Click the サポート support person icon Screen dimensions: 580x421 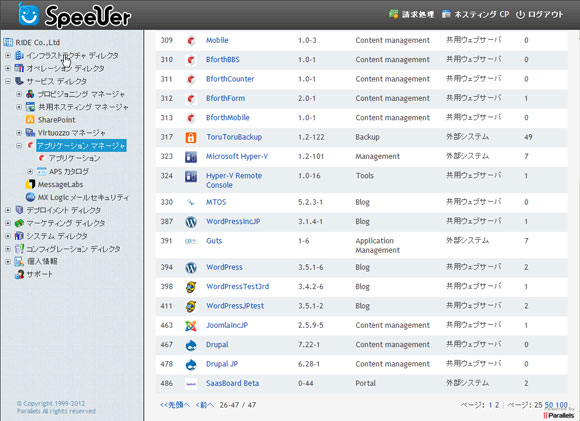(19, 274)
